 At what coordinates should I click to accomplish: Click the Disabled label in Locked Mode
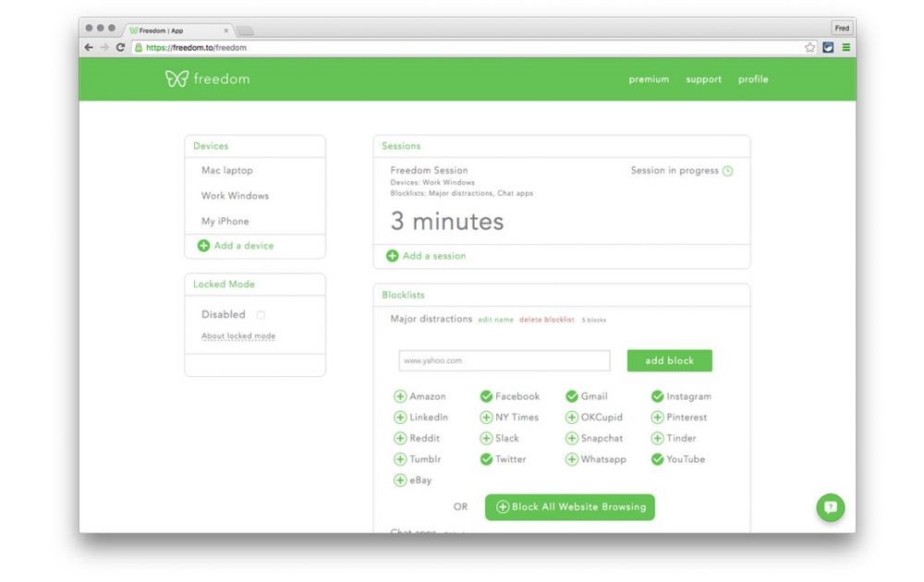224,315
